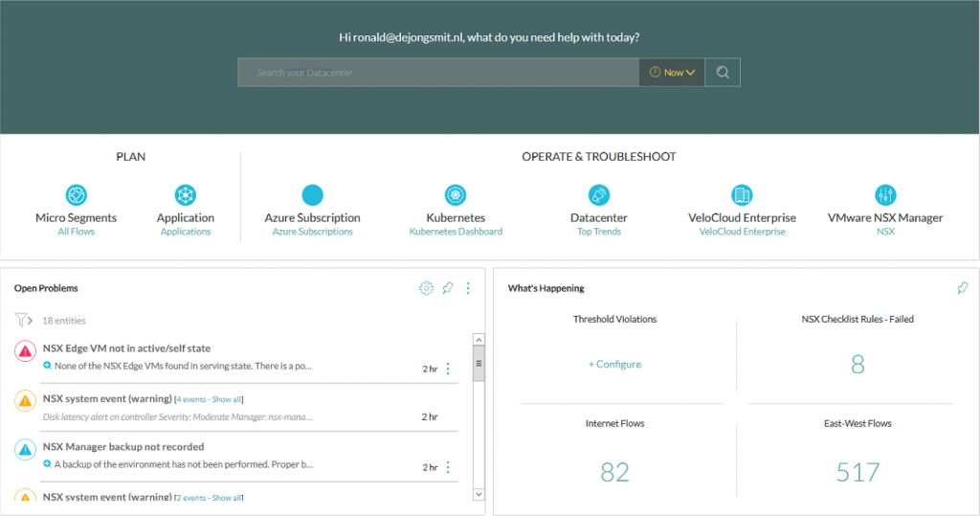The image size is (980, 516).
Task: Open the Top Trends link
Action: [599, 232]
